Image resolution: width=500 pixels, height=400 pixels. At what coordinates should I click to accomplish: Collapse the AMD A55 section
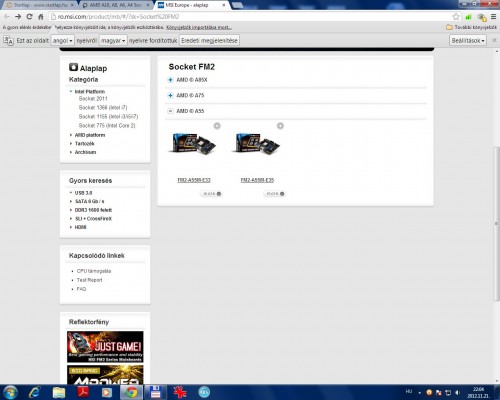coord(170,111)
